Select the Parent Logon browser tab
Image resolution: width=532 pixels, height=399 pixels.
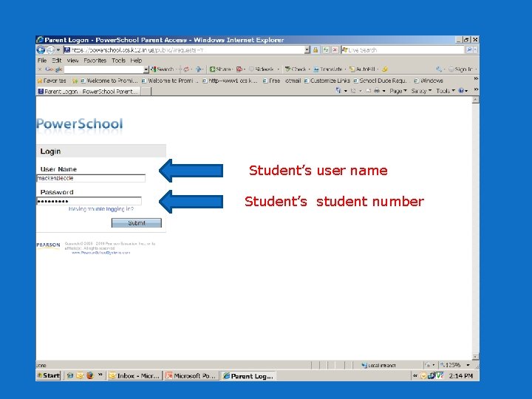tap(88, 92)
